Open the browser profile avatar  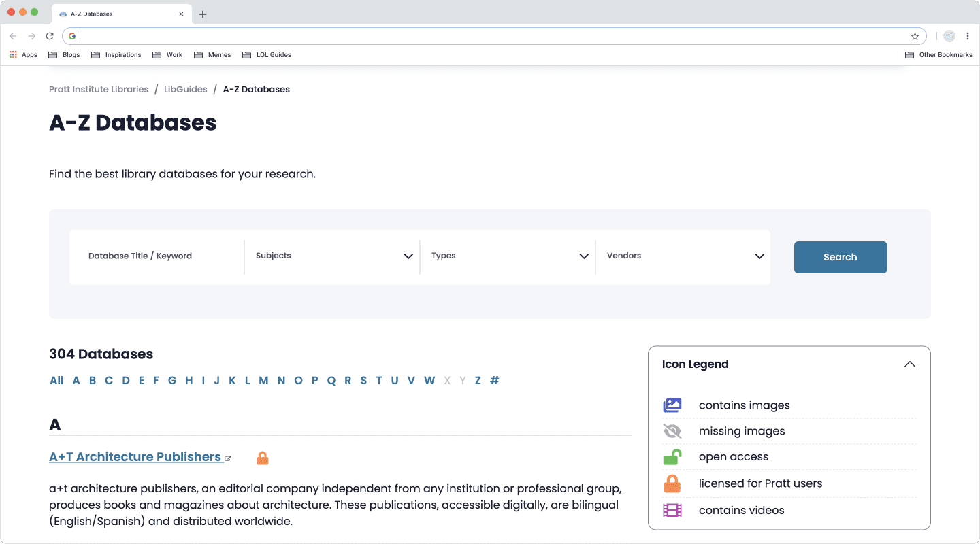point(949,36)
